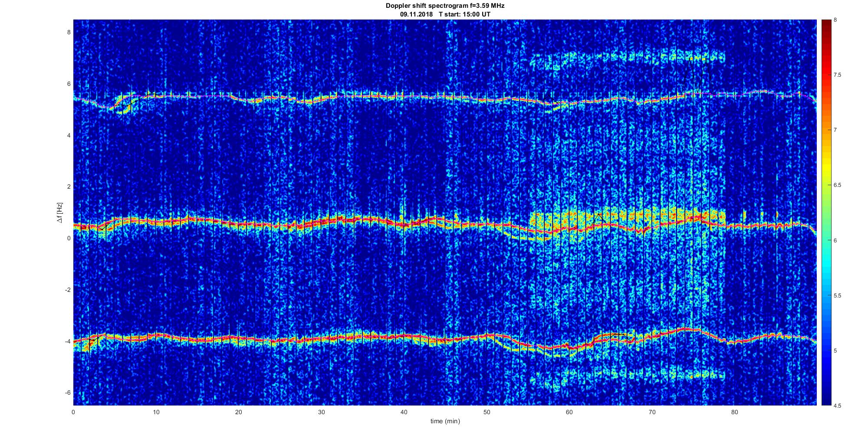Viewport: 868px width, 435px height.
Task: Click colorbar tick label "5.5"
Action: pyautogui.click(x=838, y=295)
